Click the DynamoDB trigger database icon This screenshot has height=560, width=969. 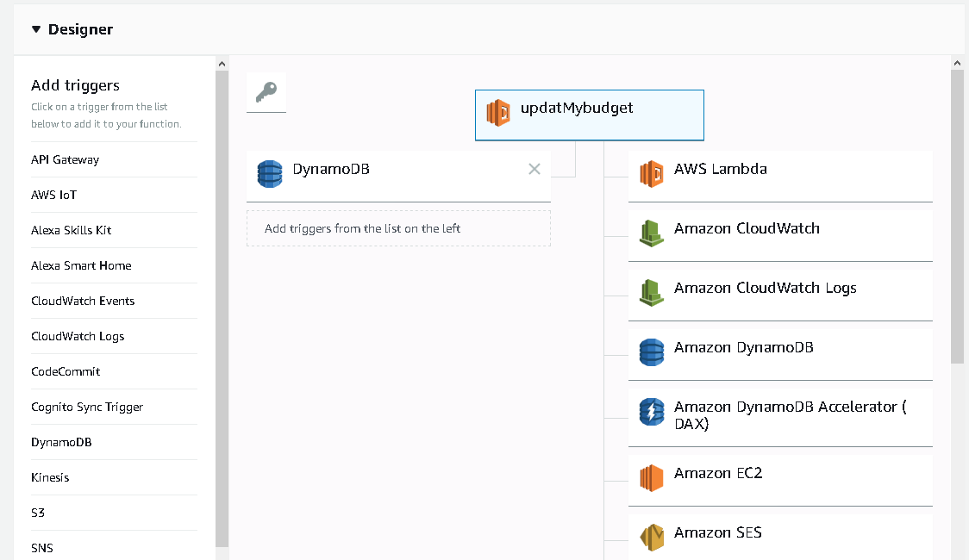pos(270,174)
